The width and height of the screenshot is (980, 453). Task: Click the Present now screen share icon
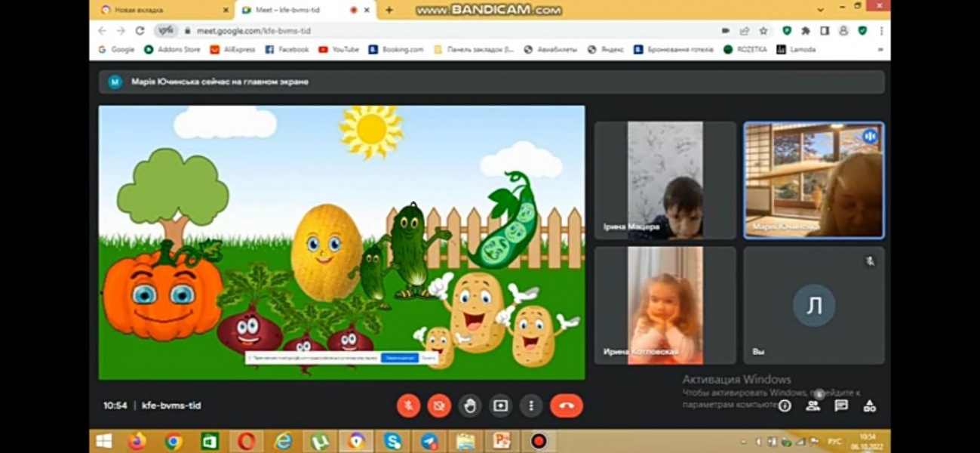[500, 405]
